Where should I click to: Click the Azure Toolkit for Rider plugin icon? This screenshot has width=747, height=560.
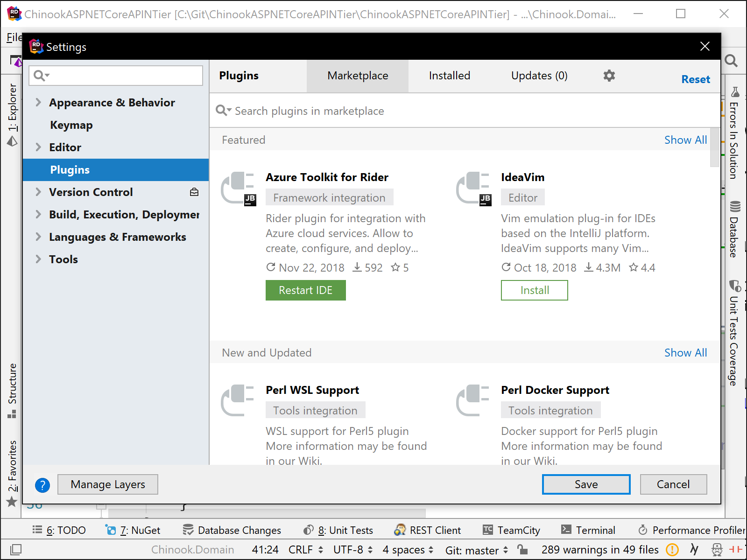[x=238, y=189]
